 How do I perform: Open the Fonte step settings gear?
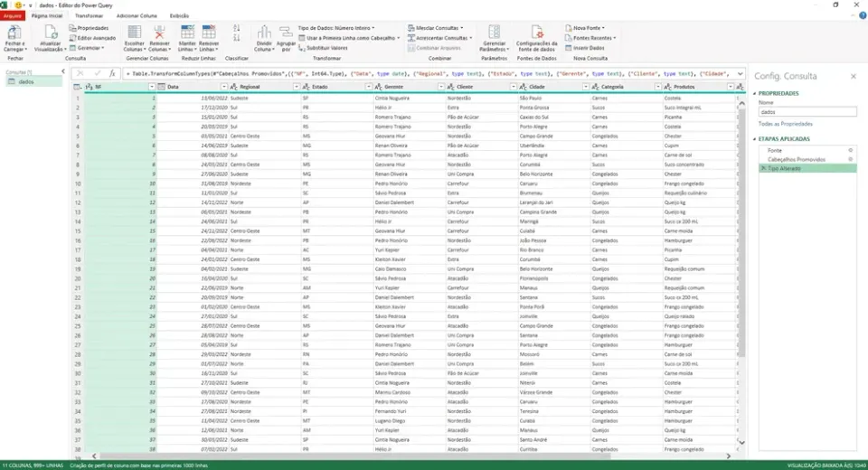click(851, 150)
